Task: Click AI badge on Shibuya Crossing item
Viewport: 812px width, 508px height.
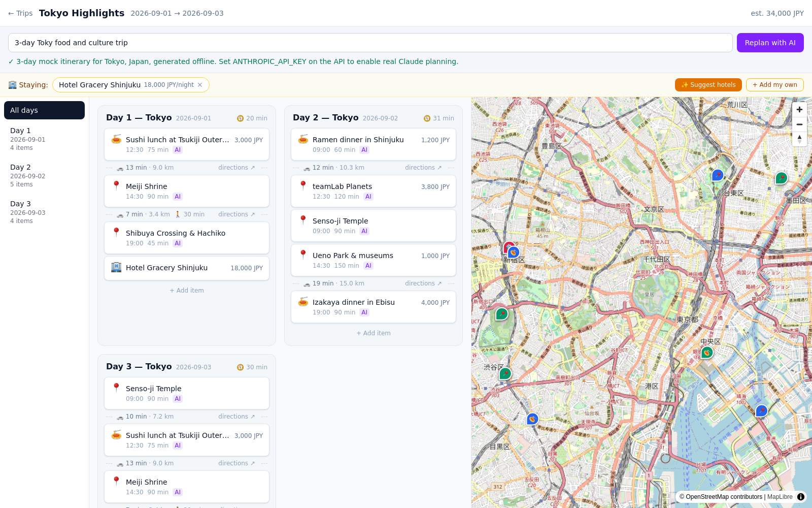Action: (178, 243)
